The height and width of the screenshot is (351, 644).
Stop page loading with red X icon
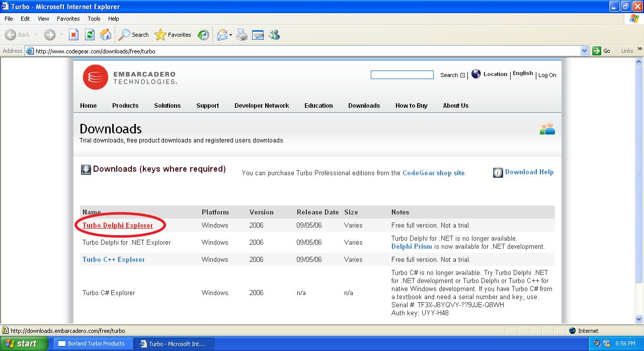pos(73,35)
